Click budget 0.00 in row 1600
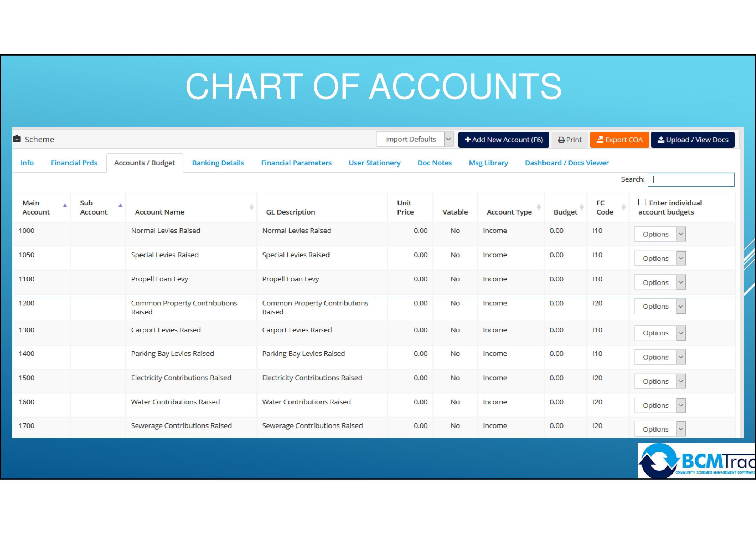Image resolution: width=756 pixels, height=534 pixels. (x=556, y=402)
